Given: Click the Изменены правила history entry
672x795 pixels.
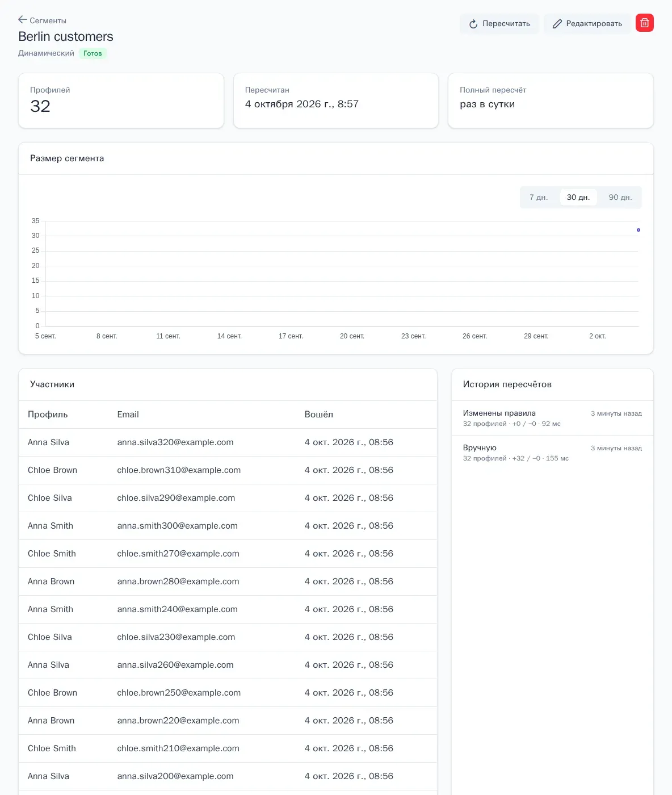Looking at the screenshot, I should [552, 418].
